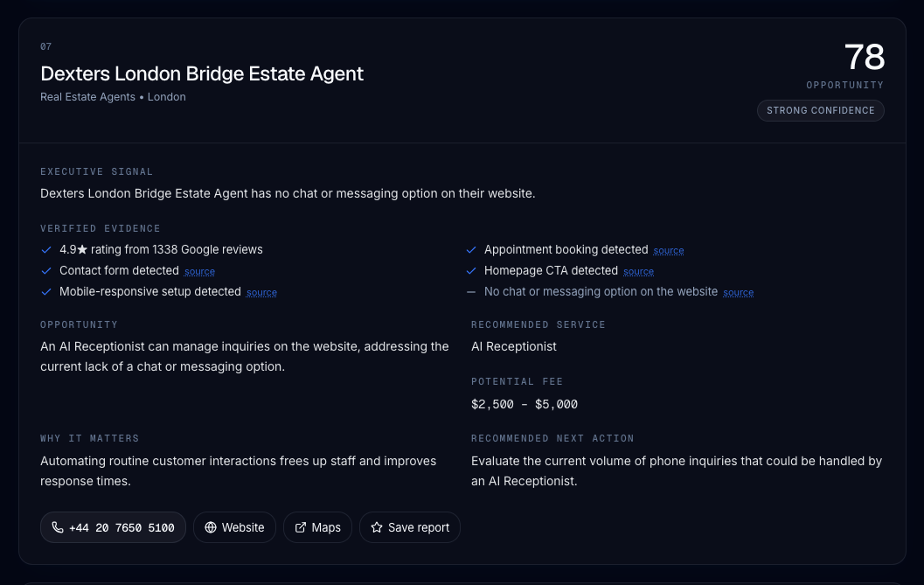This screenshot has width=924, height=585.
Task: Click the dash icon beside No chat option
Action: (x=471, y=292)
